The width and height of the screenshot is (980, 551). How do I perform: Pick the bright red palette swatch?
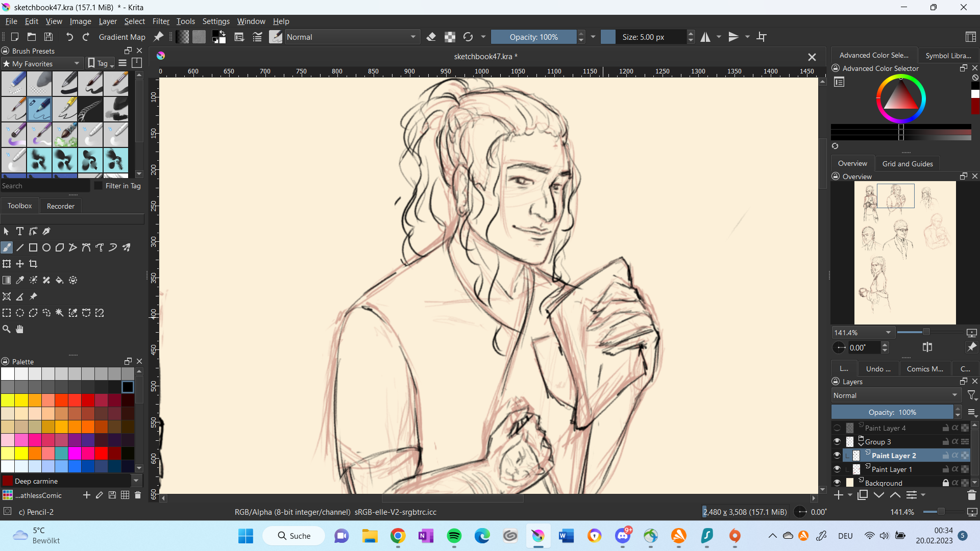(101, 453)
